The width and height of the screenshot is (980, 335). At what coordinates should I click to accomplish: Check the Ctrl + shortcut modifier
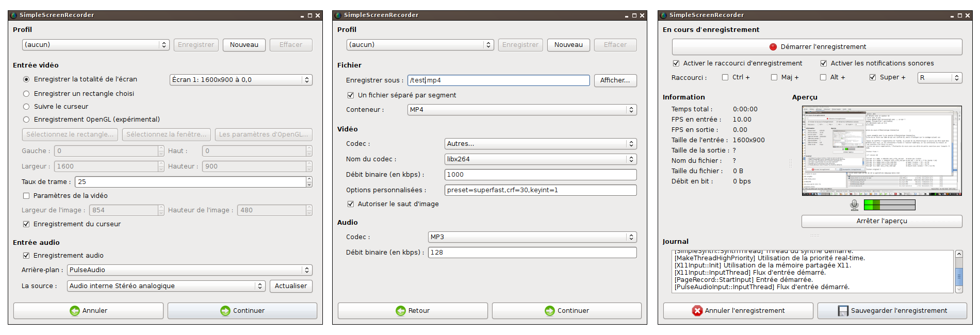pyautogui.click(x=725, y=77)
